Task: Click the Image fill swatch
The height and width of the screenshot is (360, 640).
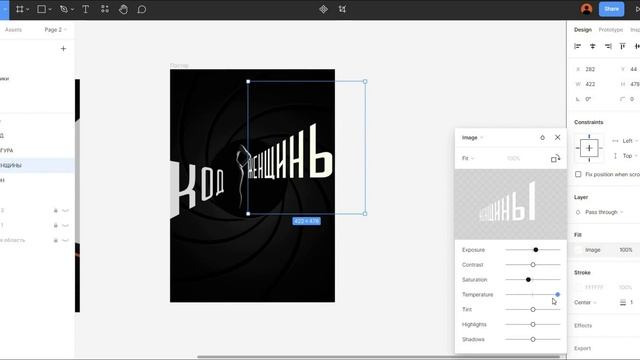Action: tap(578, 250)
